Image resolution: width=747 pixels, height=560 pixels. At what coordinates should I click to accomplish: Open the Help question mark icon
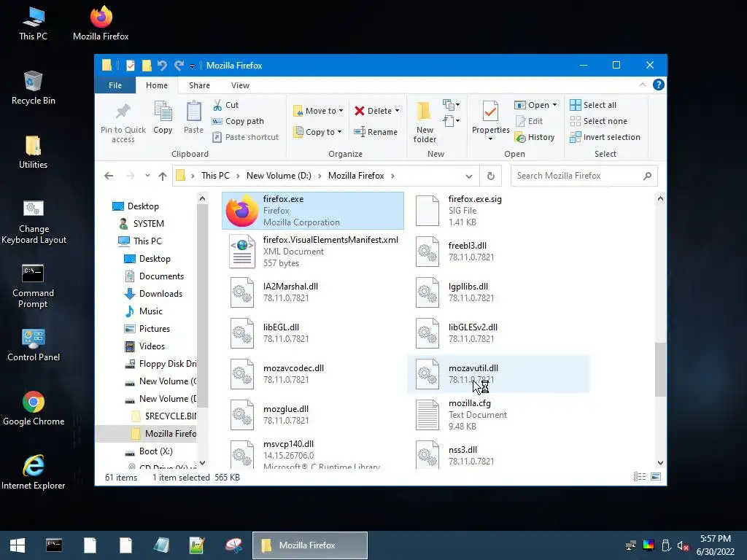pos(659,85)
